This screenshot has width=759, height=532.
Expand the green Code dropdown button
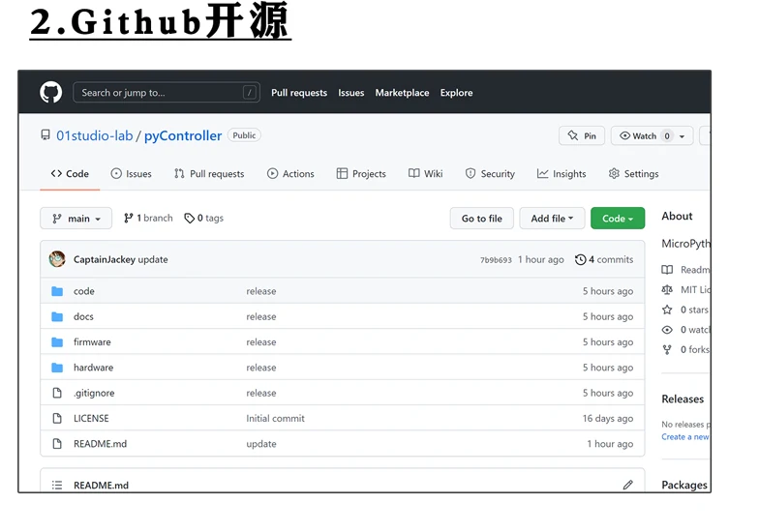(x=618, y=219)
